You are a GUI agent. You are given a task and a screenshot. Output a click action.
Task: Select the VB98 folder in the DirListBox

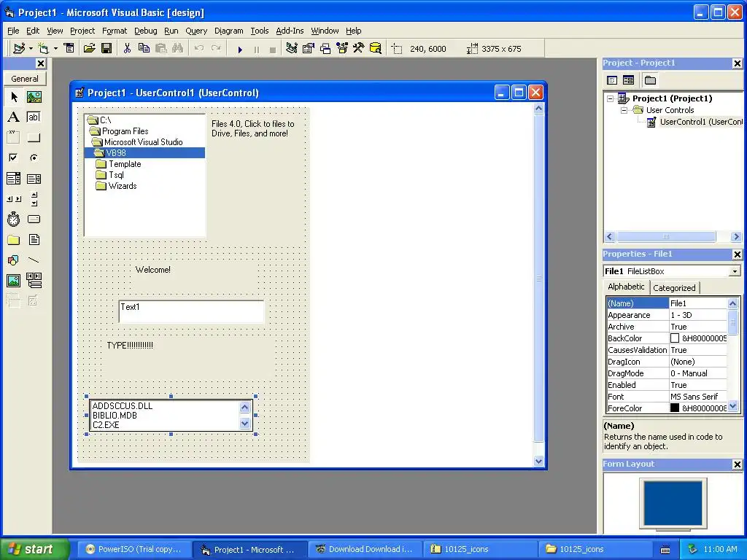tap(145, 153)
